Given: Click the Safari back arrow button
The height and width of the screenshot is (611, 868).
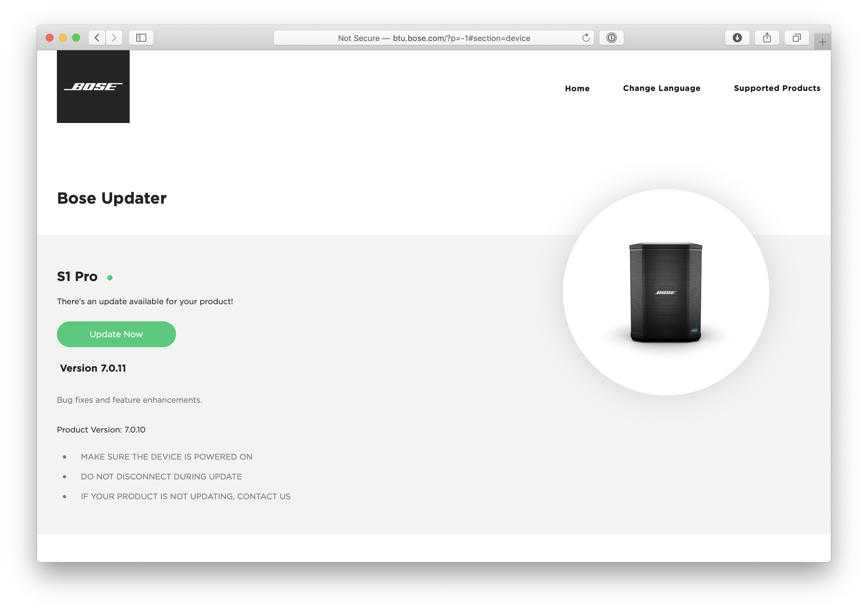Looking at the screenshot, I should coord(97,38).
